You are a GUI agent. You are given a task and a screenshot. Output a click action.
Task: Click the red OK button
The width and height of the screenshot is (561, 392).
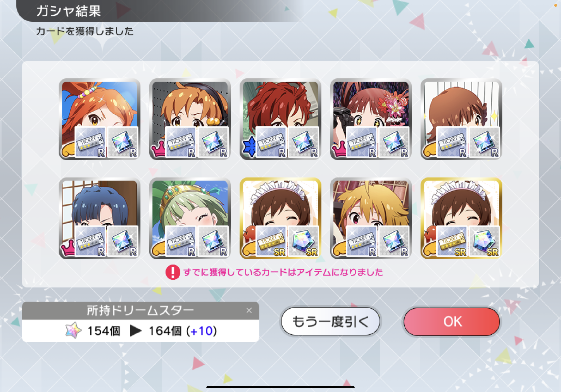click(x=452, y=321)
